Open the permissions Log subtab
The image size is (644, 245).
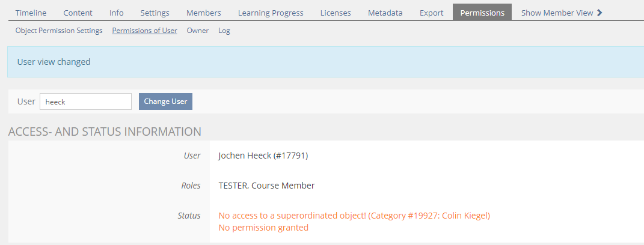click(x=224, y=31)
